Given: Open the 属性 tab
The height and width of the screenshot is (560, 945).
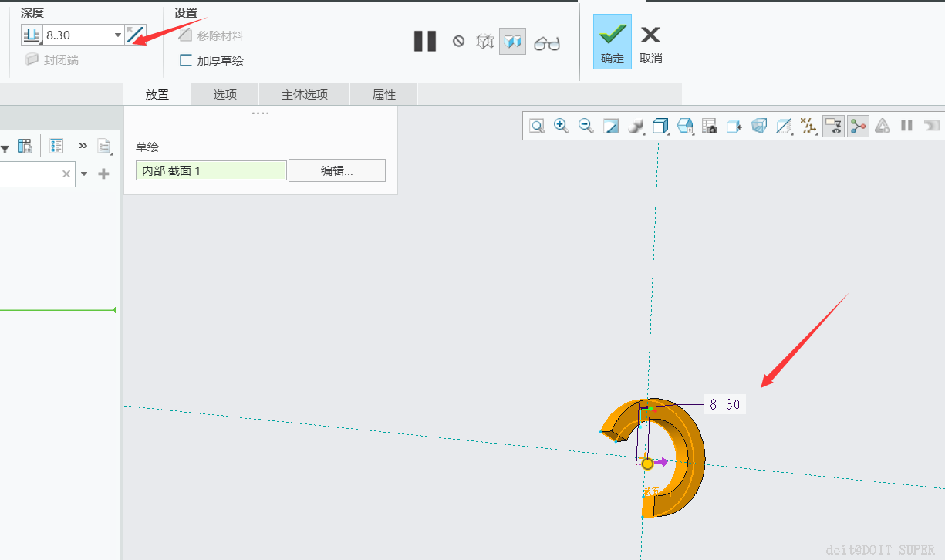Looking at the screenshot, I should [x=384, y=94].
